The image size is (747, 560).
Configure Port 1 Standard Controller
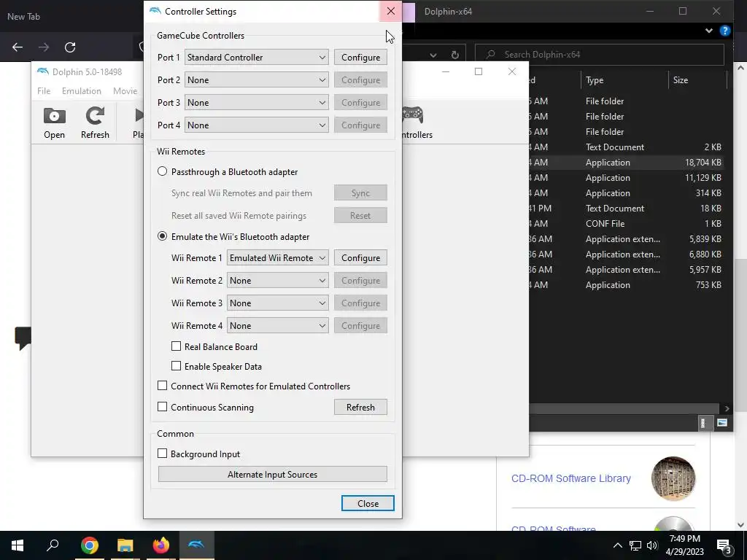click(x=360, y=57)
